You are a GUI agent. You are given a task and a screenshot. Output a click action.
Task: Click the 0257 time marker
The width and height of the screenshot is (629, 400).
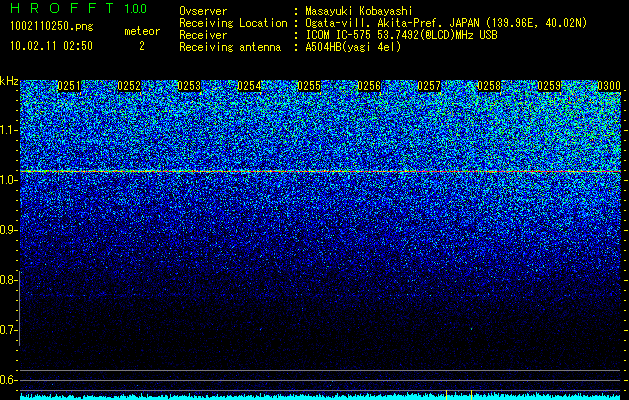coord(429,86)
